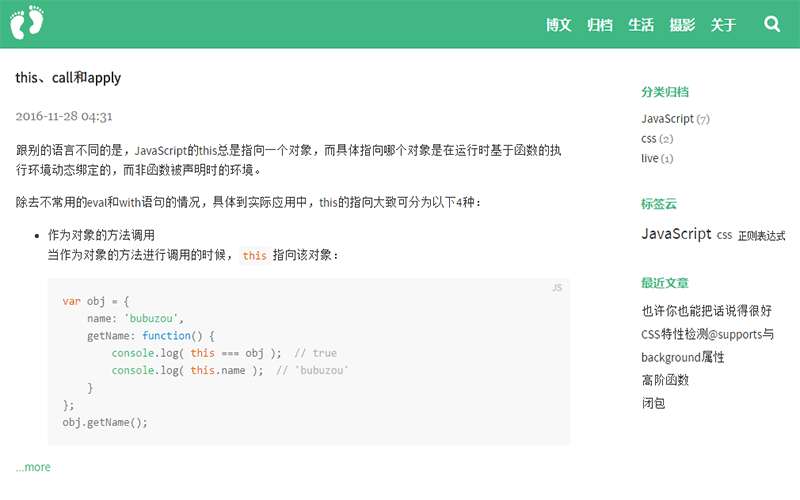This screenshot has width=800, height=500.
Task: Open the 摄影 navigation item
Action: click(x=682, y=25)
